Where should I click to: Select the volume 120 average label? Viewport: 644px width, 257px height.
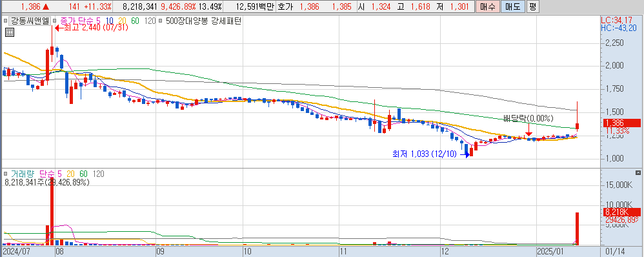click(x=99, y=174)
